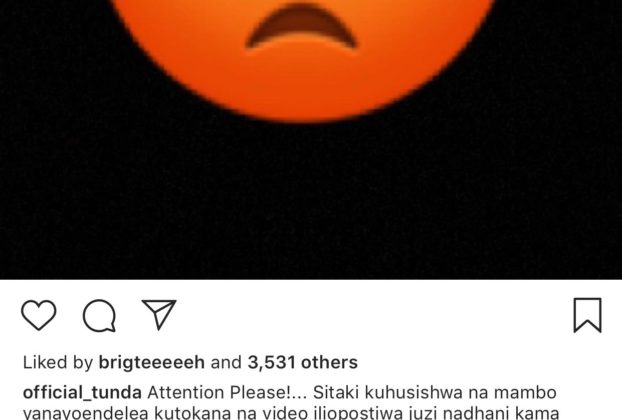Open comments via the speech bubble icon

[99, 315]
